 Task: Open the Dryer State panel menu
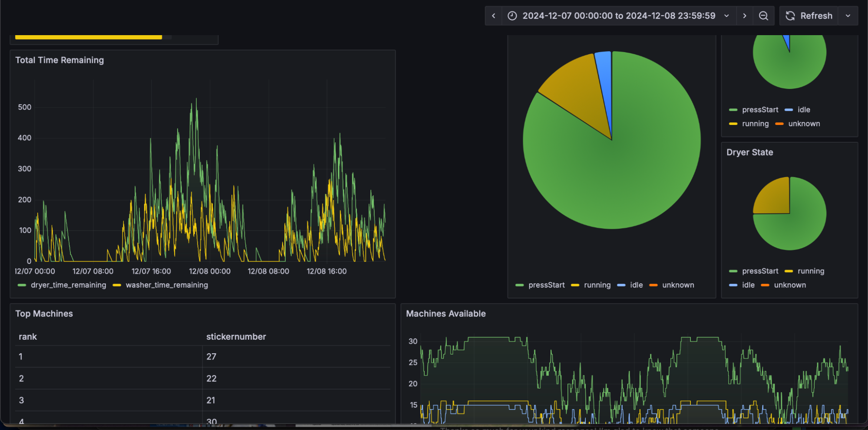pyautogui.click(x=750, y=152)
